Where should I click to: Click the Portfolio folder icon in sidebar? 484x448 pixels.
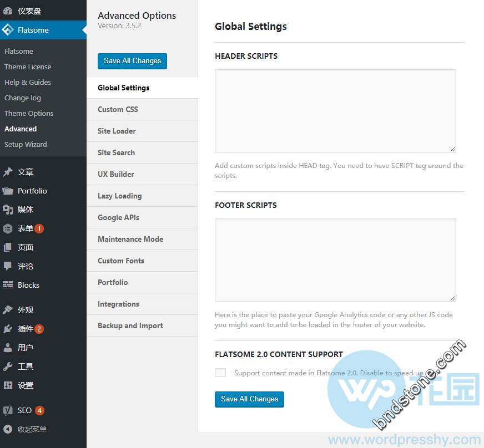click(x=8, y=191)
